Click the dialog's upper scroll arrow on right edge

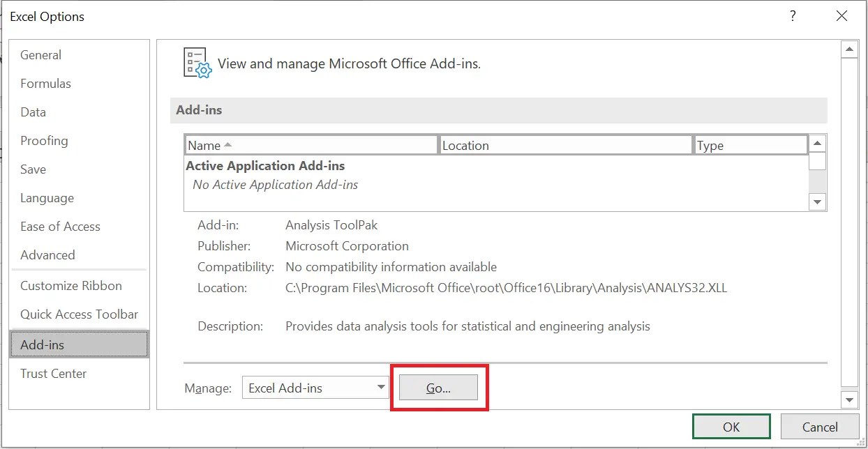pyautogui.click(x=849, y=48)
